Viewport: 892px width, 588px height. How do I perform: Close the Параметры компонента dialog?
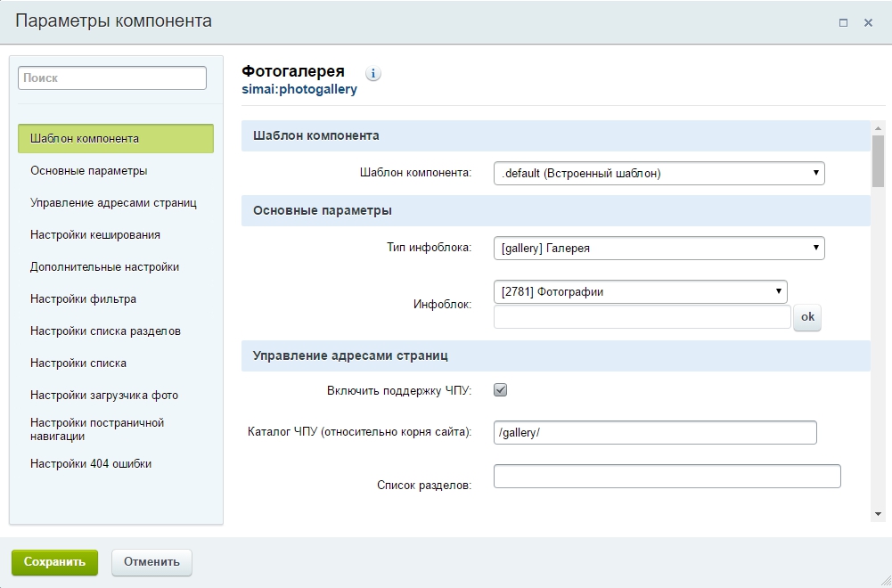click(868, 23)
